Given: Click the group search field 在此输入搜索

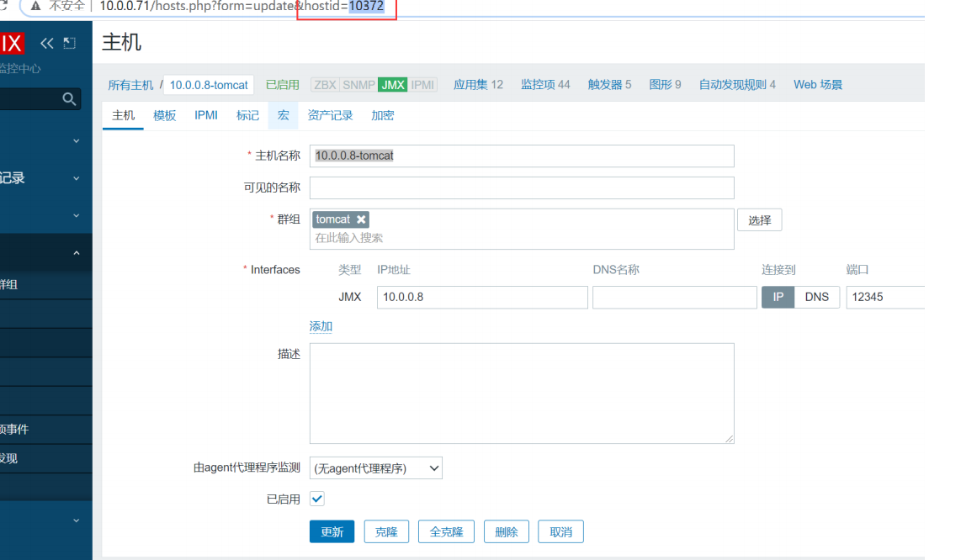Looking at the screenshot, I should [x=521, y=238].
